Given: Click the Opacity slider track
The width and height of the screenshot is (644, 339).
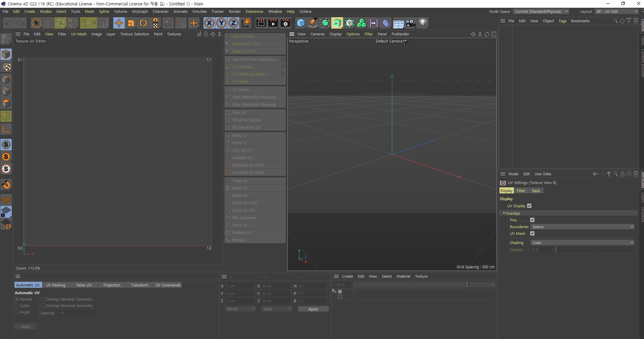Looking at the screenshot, I should (x=595, y=250).
